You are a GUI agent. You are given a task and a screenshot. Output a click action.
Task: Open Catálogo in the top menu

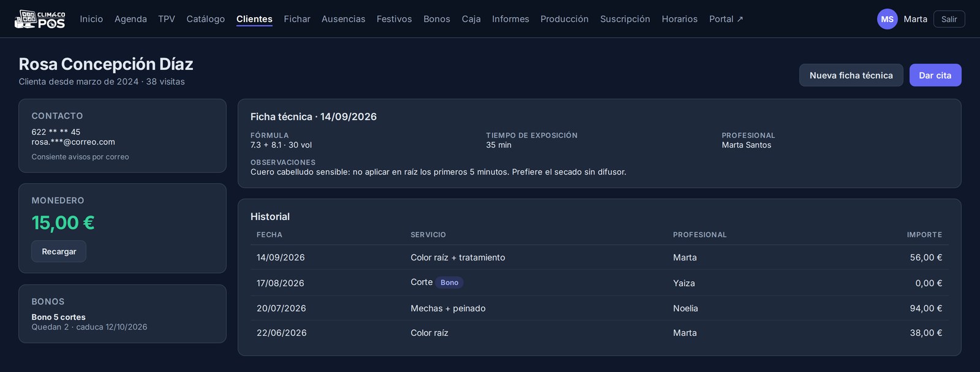pos(206,19)
